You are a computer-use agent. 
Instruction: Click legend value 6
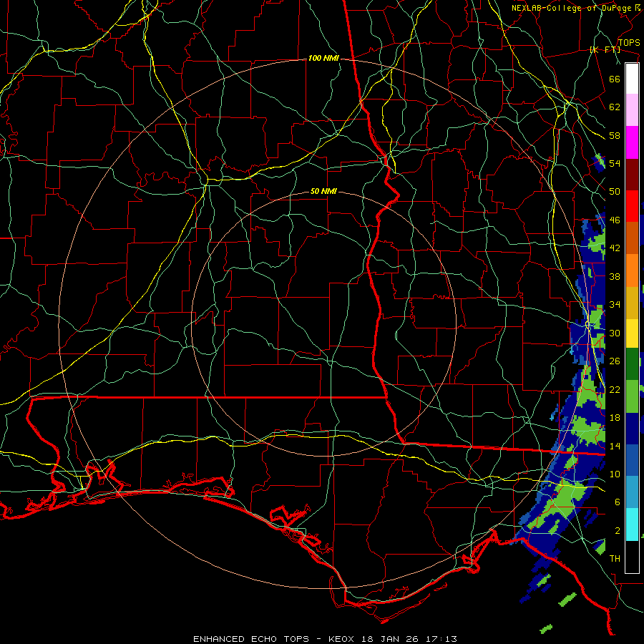pos(618,502)
